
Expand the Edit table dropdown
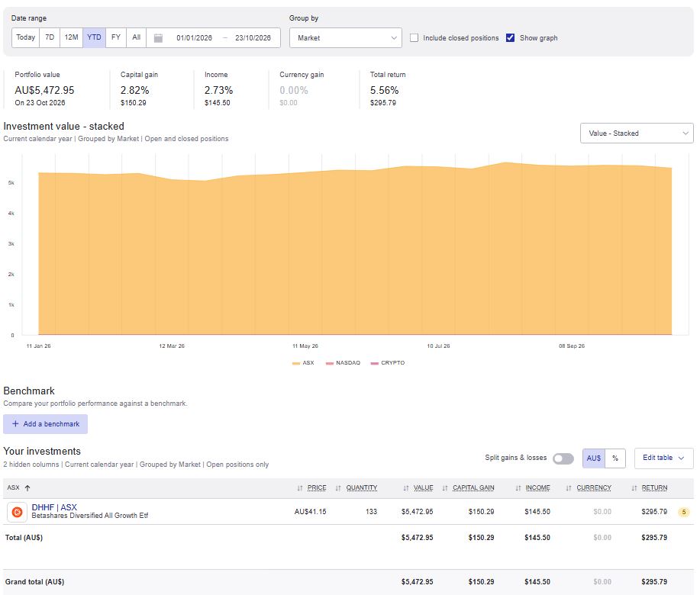(664, 458)
